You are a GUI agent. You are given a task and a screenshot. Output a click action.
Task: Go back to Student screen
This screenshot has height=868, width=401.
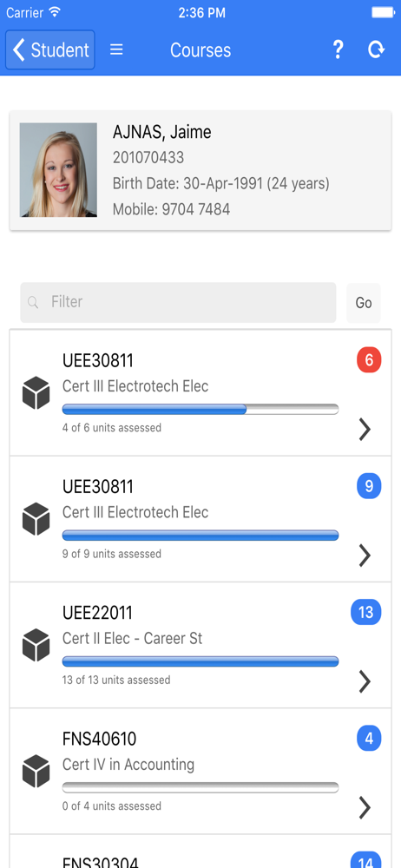tap(50, 49)
